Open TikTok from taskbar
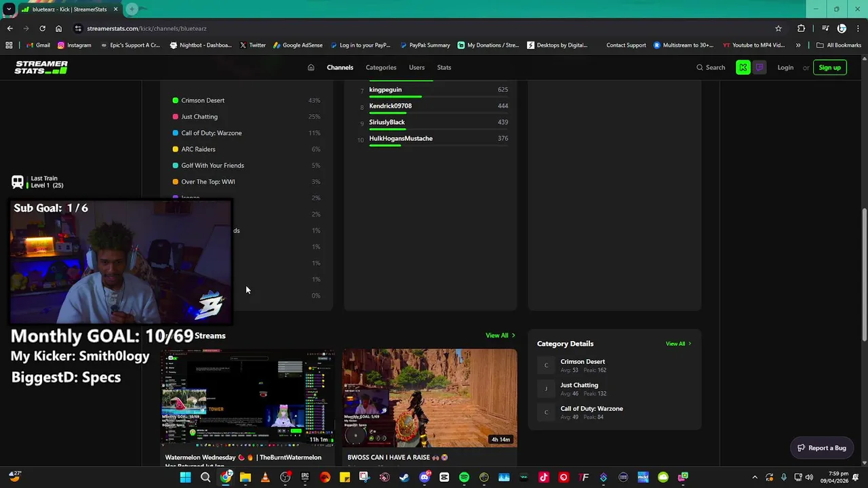The height and width of the screenshot is (488, 868). click(x=543, y=477)
